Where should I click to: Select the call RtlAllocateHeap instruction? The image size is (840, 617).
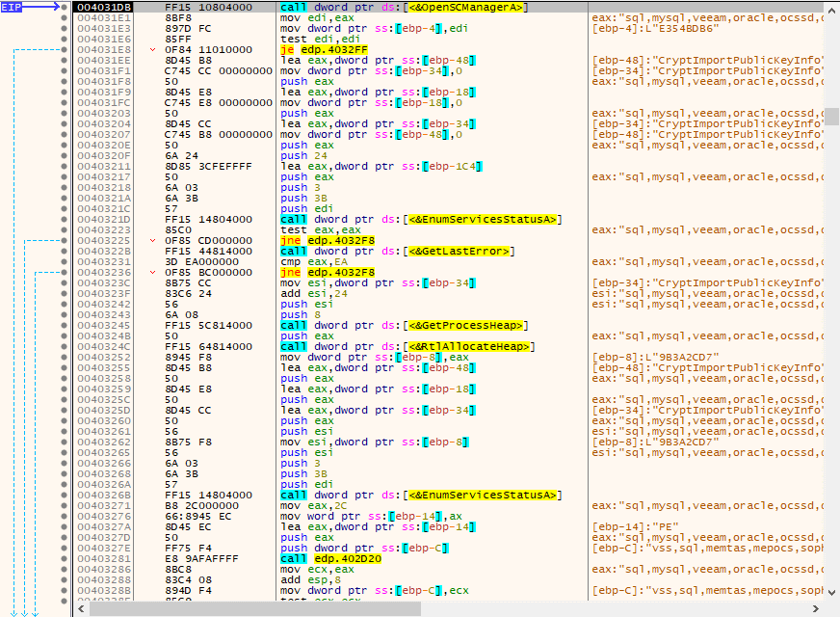coord(407,346)
